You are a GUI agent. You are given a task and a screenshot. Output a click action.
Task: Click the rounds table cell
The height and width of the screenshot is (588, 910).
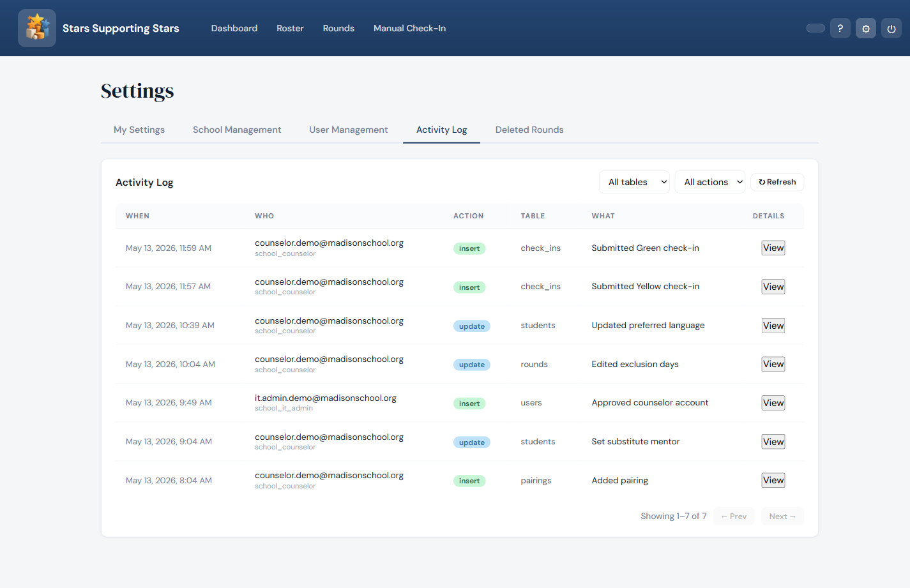tap(534, 364)
